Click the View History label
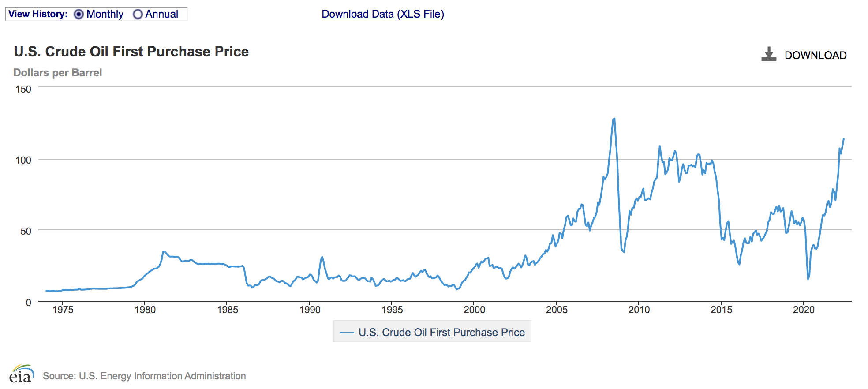Image resolution: width=868 pixels, height=389 pixels. pyautogui.click(x=38, y=14)
